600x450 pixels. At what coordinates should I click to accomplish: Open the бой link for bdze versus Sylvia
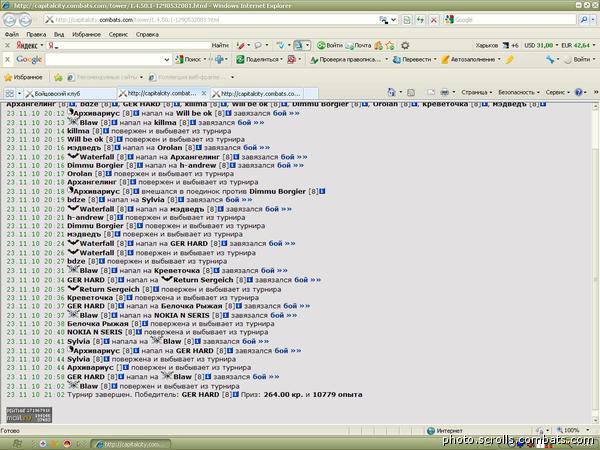239,200
